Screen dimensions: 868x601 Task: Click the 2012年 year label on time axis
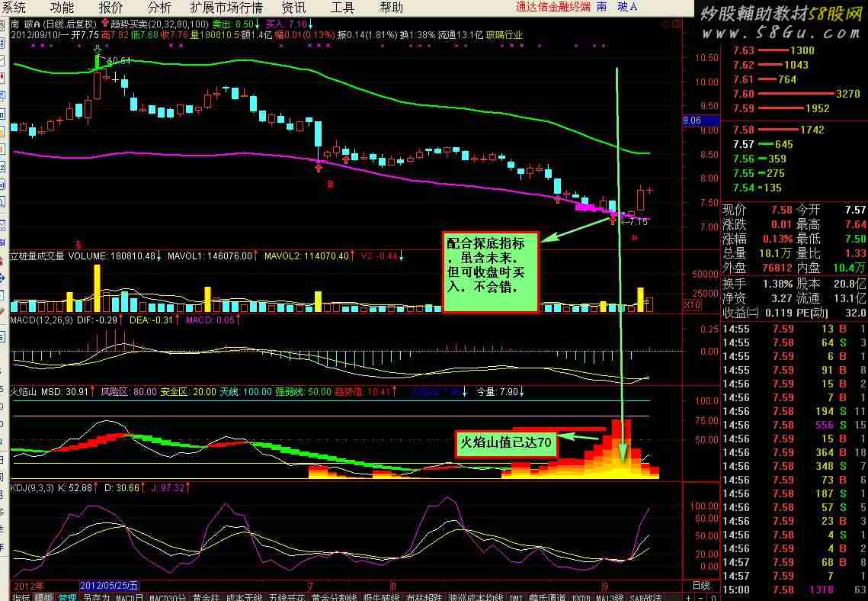tap(29, 586)
